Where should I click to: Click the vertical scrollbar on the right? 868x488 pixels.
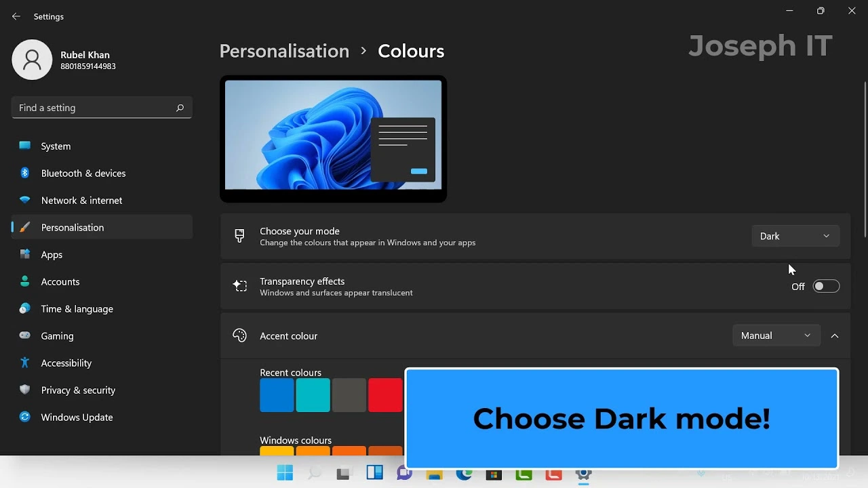865,159
